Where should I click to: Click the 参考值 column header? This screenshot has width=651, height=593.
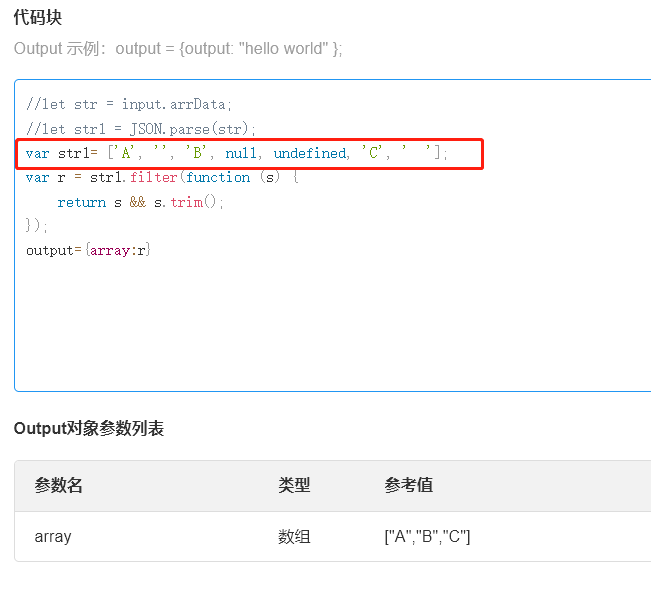click(x=408, y=486)
